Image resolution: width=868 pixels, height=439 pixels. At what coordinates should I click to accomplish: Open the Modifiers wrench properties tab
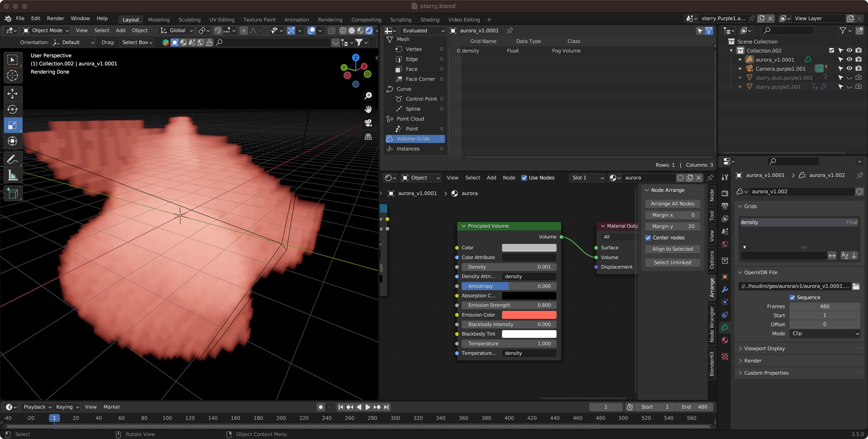pyautogui.click(x=725, y=289)
